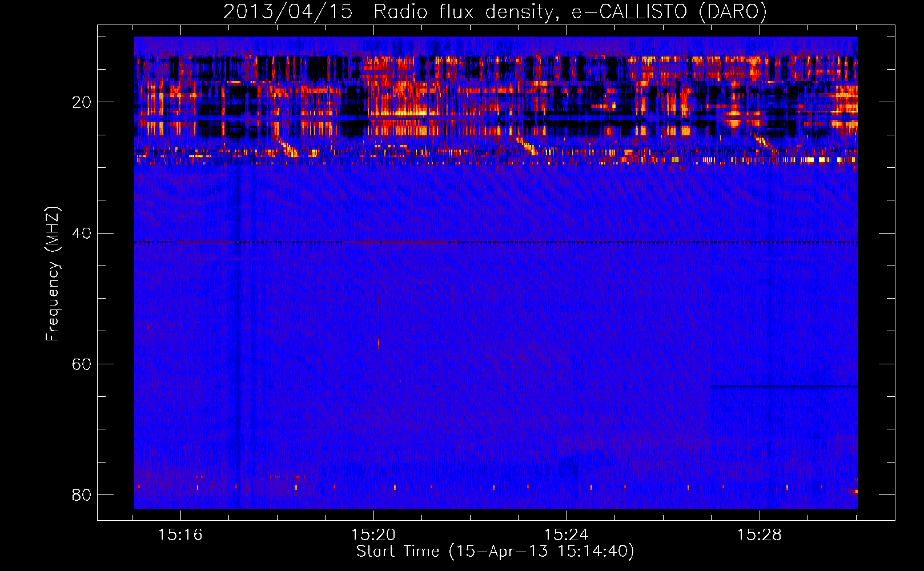Click the 15:16 time axis label

coord(180,535)
